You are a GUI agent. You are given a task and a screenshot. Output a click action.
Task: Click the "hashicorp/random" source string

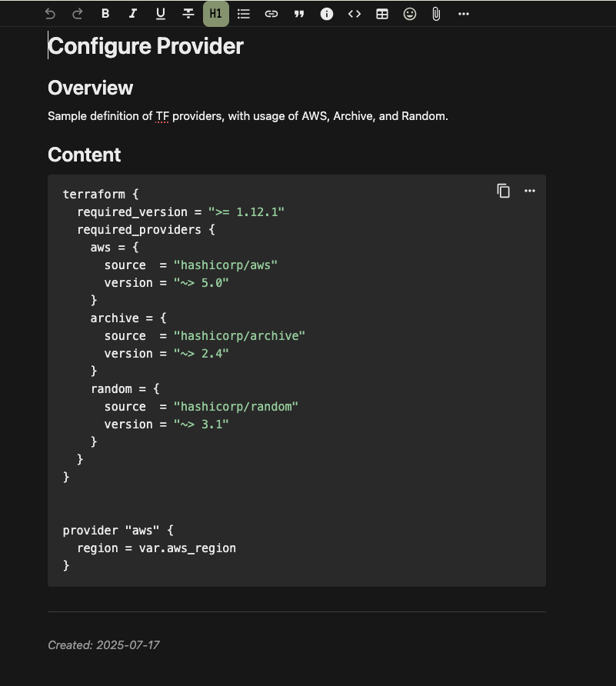point(236,407)
